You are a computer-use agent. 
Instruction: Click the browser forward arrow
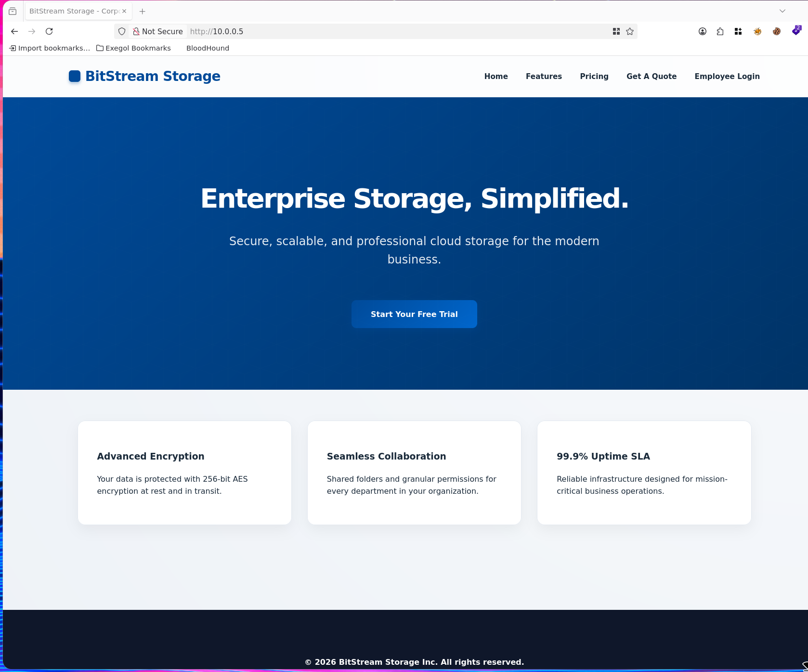click(x=32, y=31)
